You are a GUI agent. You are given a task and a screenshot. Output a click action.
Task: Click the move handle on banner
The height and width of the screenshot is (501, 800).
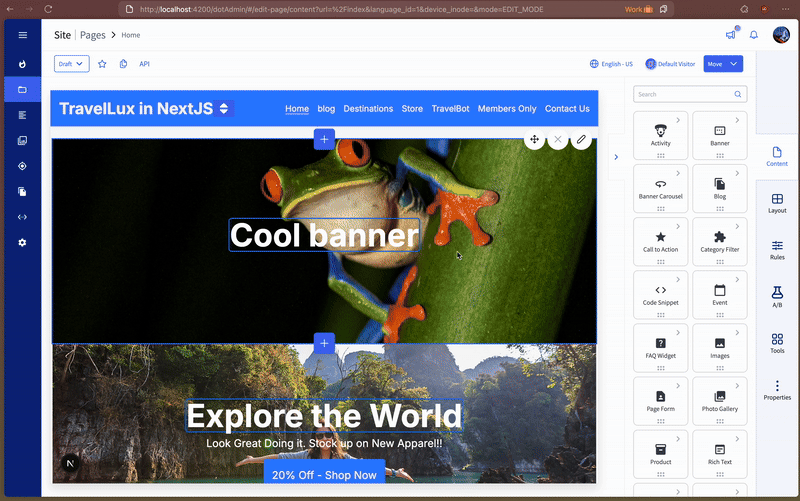[x=534, y=140]
